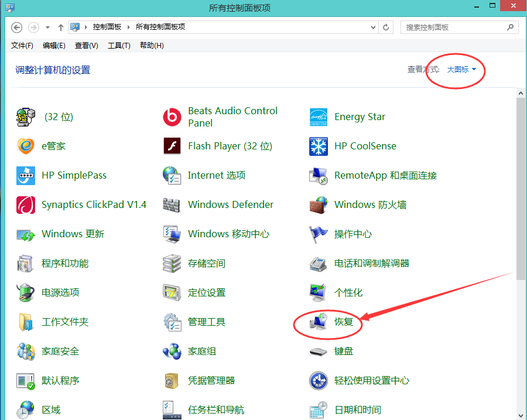Click the 个性化 monitor icon
The height and width of the screenshot is (420, 527).
point(319,292)
